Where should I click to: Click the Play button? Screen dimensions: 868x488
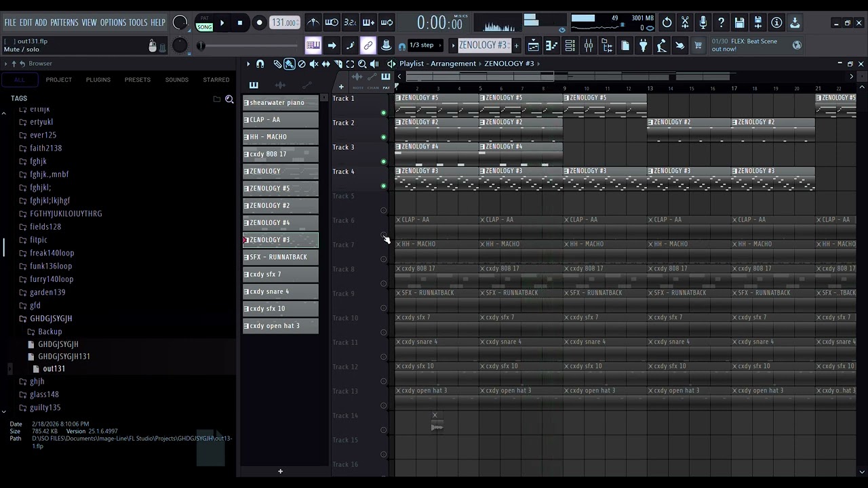pos(222,22)
